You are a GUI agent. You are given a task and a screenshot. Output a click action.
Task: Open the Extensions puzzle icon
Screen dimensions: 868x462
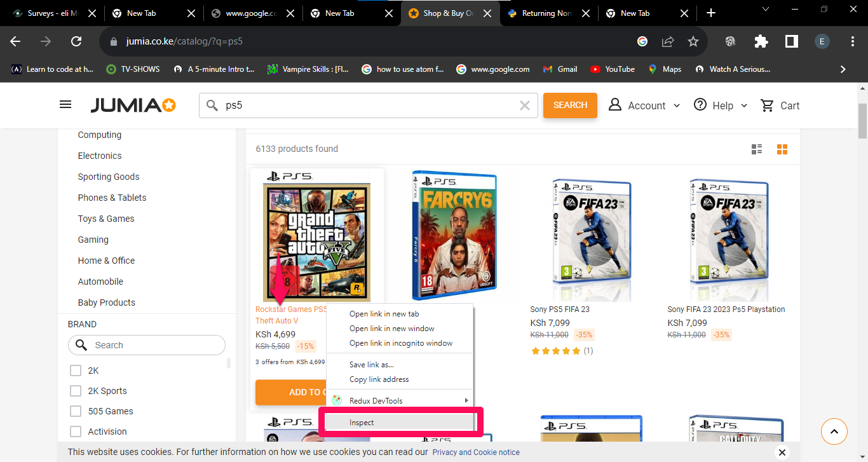tap(761, 41)
